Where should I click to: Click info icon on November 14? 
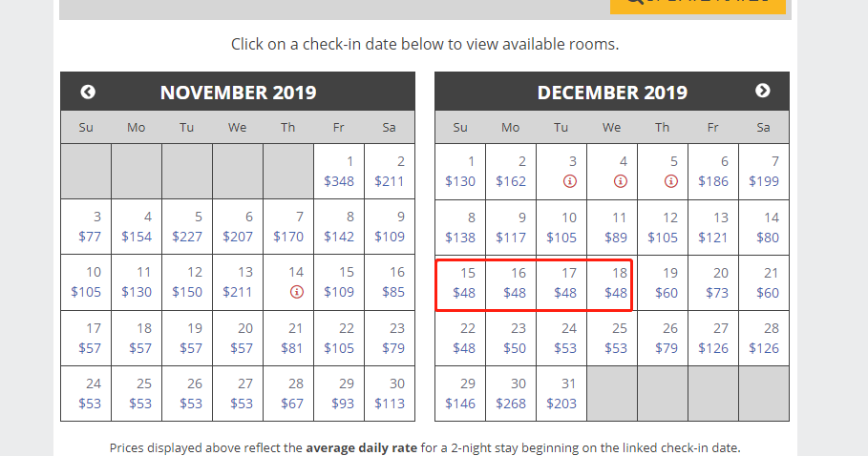(297, 291)
